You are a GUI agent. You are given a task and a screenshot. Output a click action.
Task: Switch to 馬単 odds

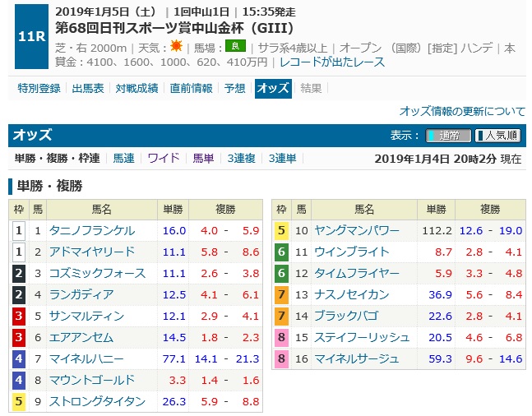pyautogui.click(x=203, y=158)
